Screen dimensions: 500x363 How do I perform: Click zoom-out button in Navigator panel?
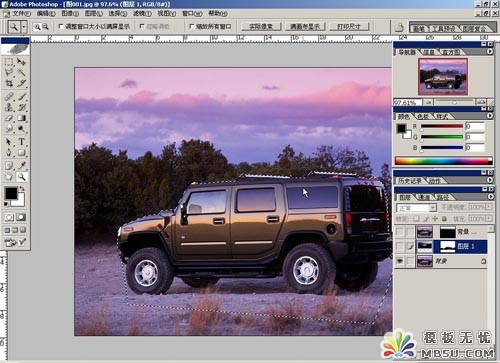(428, 102)
